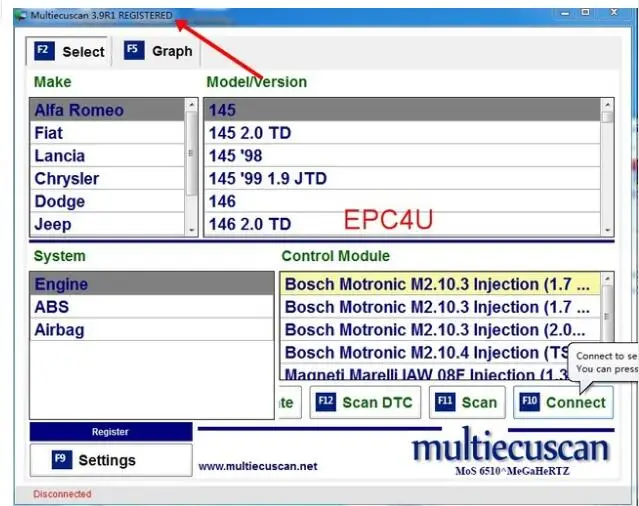This screenshot has width=639, height=506.
Task: Maximize the Multiecuscan window
Action: (586, 13)
